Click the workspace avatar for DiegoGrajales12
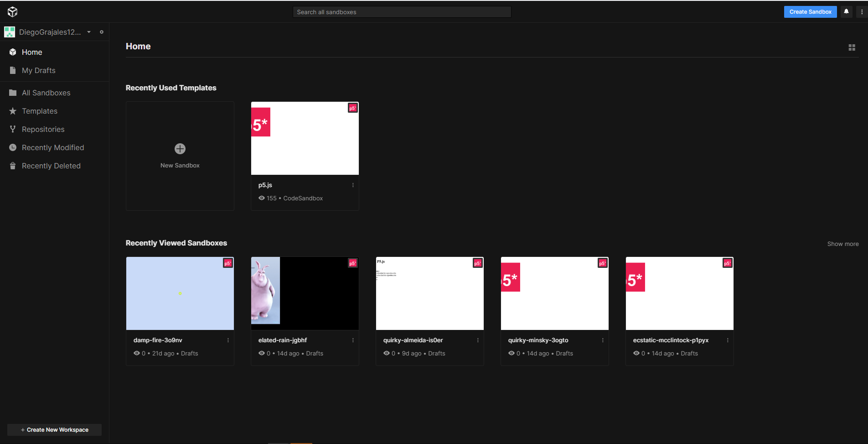The image size is (868, 444). coord(10,32)
